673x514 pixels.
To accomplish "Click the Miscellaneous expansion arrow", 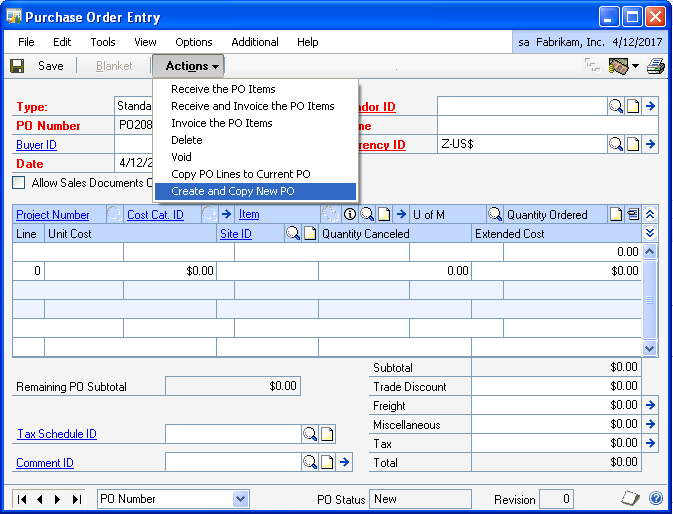I will [x=651, y=424].
